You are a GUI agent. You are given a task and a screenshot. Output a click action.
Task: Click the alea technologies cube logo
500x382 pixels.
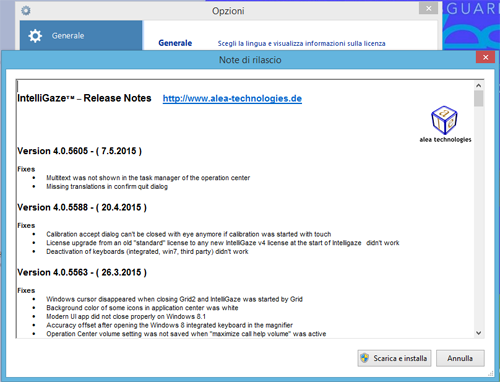point(444,120)
